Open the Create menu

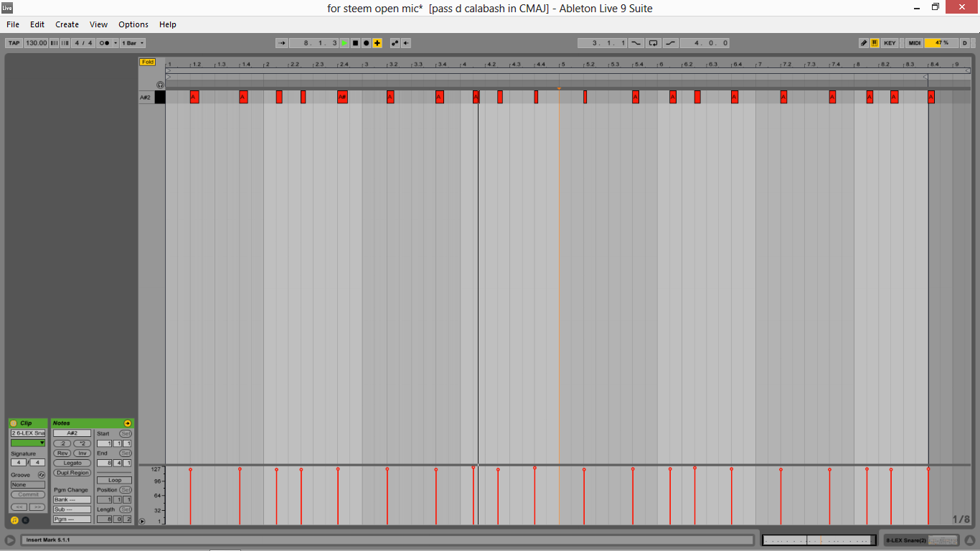67,24
